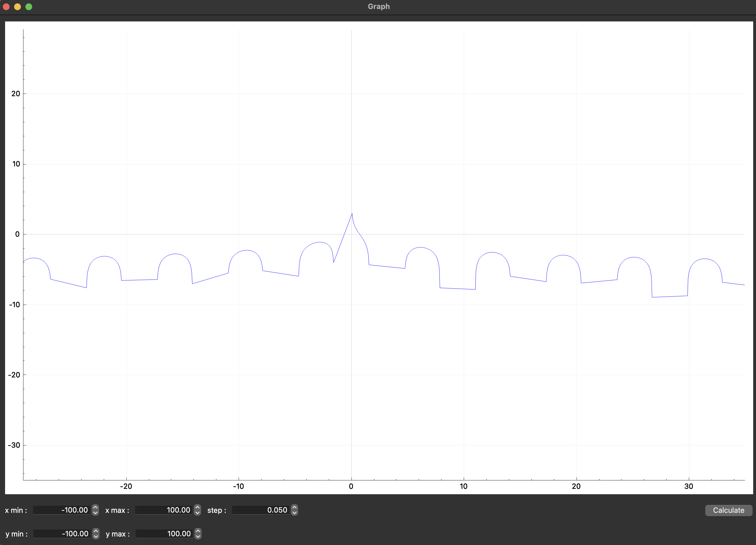Focus the x max input field
The image size is (756, 545).
164,510
